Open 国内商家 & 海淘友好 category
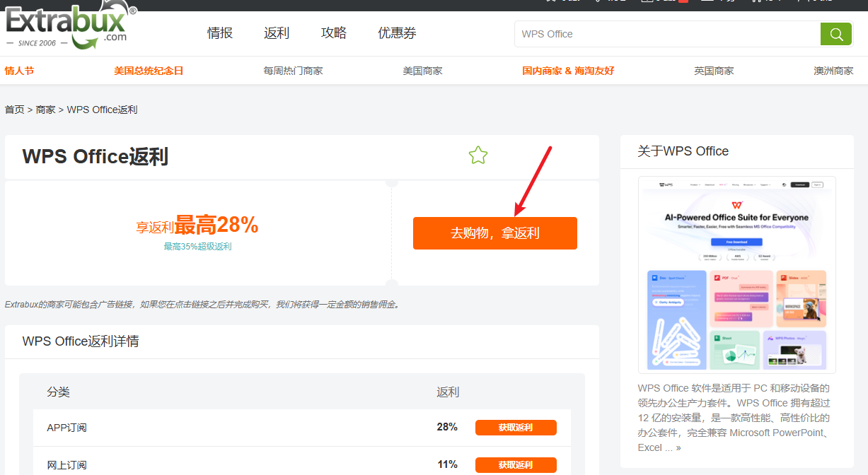The width and height of the screenshot is (868, 475). [x=568, y=71]
